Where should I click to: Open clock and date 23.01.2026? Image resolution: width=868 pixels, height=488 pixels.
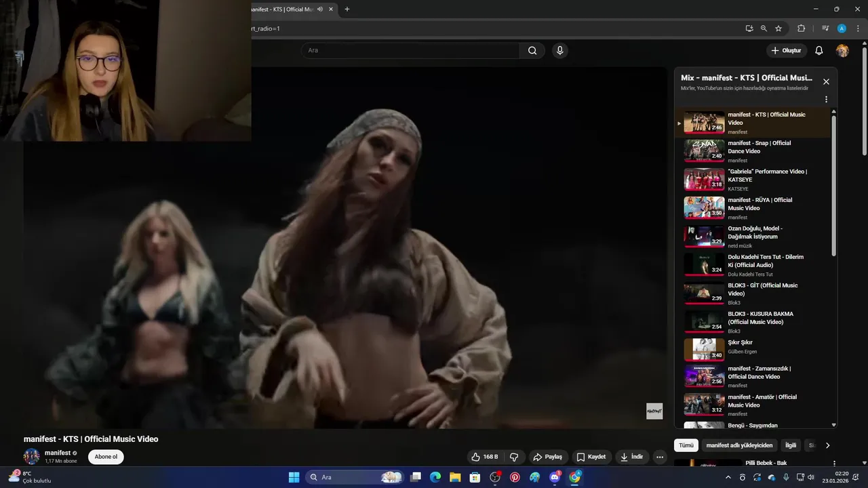coord(835,477)
